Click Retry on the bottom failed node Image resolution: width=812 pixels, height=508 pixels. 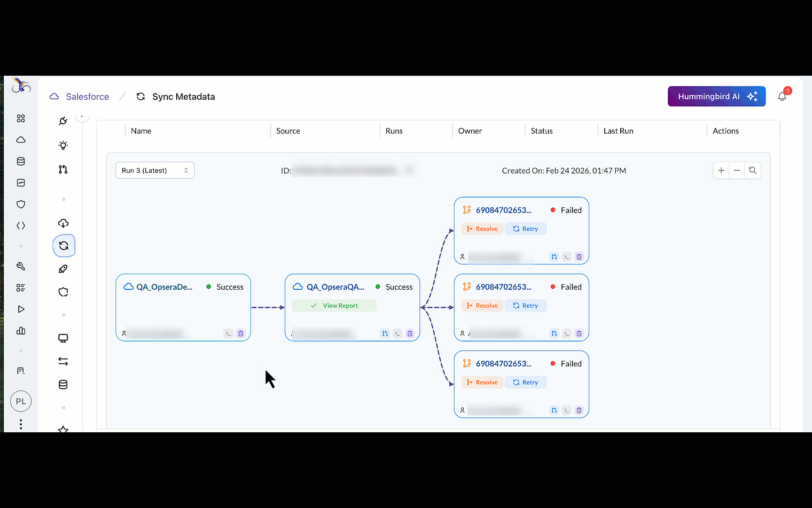pyautogui.click(x=525, y=382)
